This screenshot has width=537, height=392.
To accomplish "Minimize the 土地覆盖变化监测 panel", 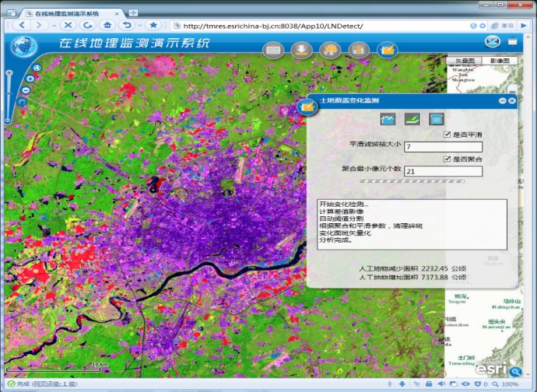I will (x=502, y=101).
